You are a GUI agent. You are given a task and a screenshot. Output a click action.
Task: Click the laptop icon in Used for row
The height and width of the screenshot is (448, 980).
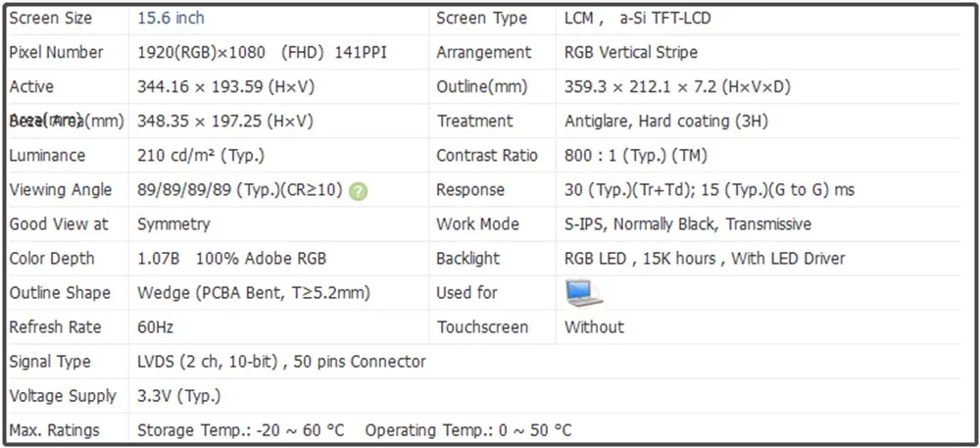point(584,293)
